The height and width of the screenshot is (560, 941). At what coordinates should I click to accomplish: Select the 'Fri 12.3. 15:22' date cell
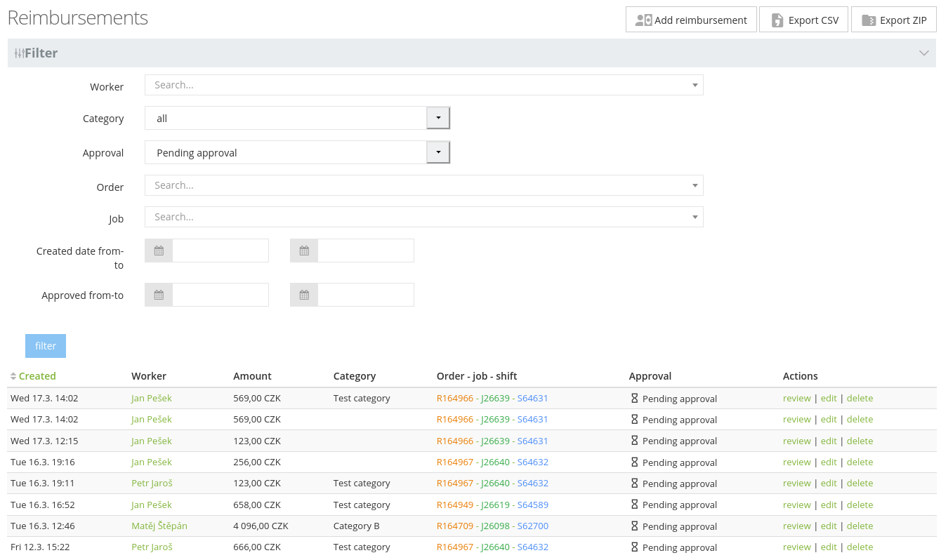point(40,547)
